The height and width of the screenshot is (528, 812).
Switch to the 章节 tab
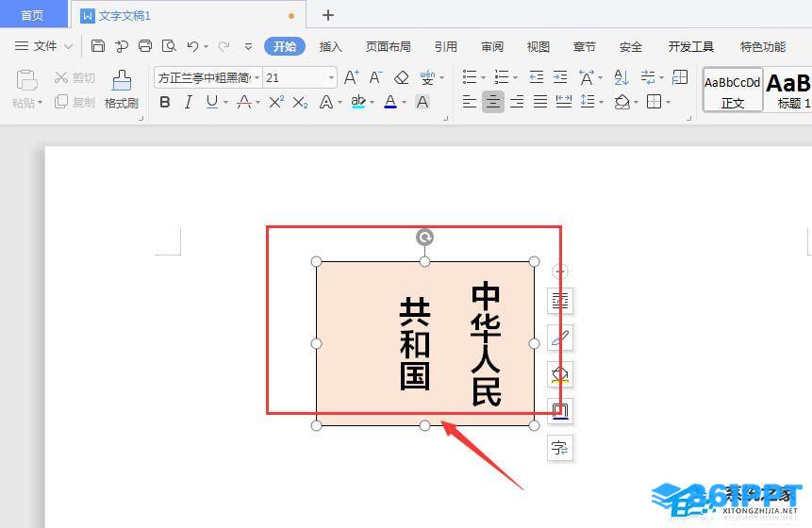[x=584, y=46]
